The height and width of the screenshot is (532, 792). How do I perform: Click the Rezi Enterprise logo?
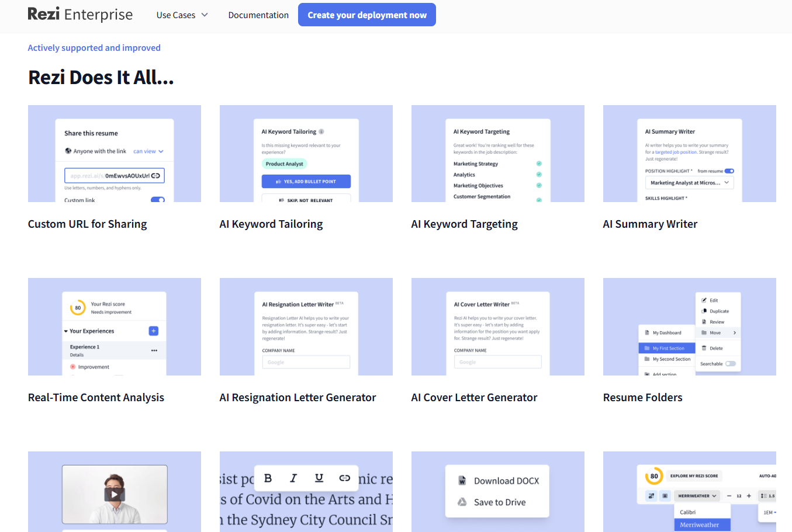click(80, 14)
